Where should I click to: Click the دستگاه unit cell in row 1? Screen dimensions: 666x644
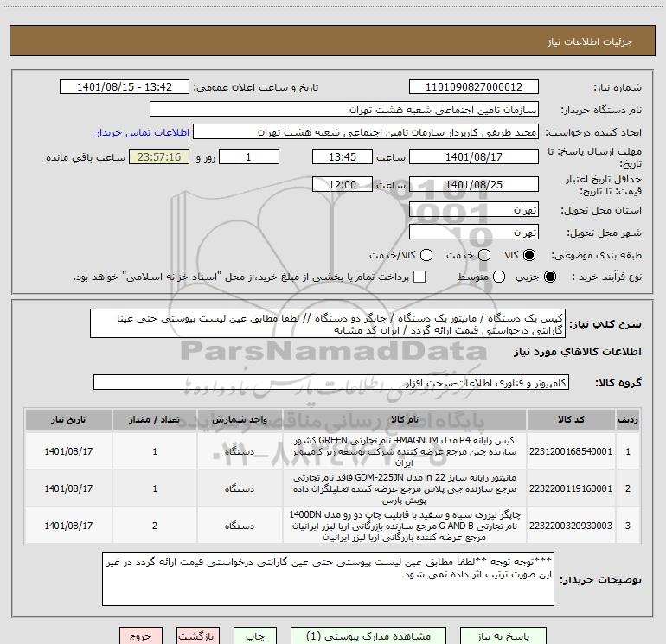240,451
